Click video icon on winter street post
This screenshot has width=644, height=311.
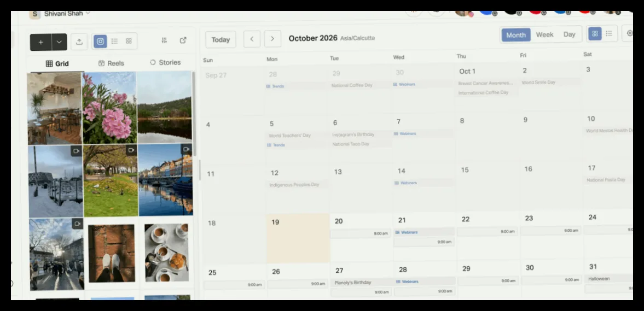pos(77,224)
